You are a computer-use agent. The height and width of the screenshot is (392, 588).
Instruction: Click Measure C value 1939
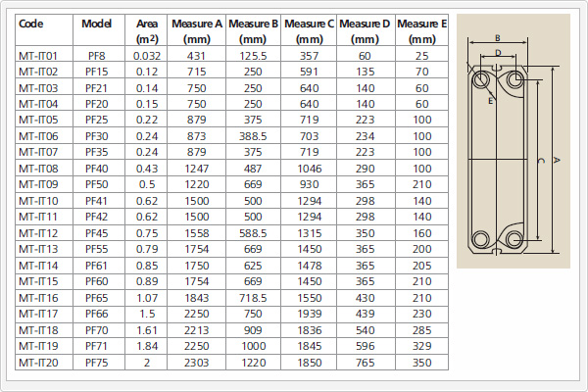click(x=310, y=314)
